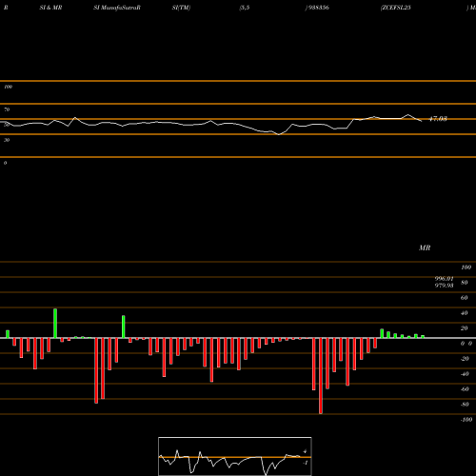The height and width of the screenshot is (476, 476).
Task: Click the 'SI & MR' header text
Action: (x=50, y=8)
